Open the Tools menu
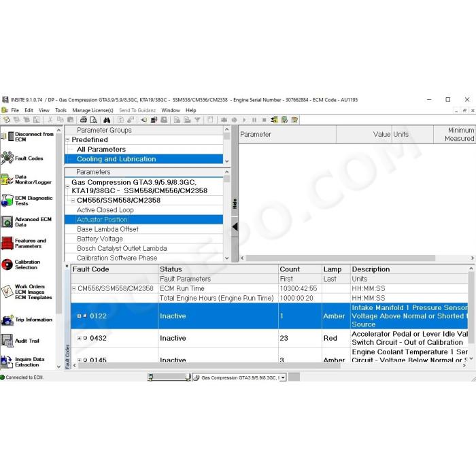This screenshot has width=476, height=476. pyautogui.click(x=61, y=110)
